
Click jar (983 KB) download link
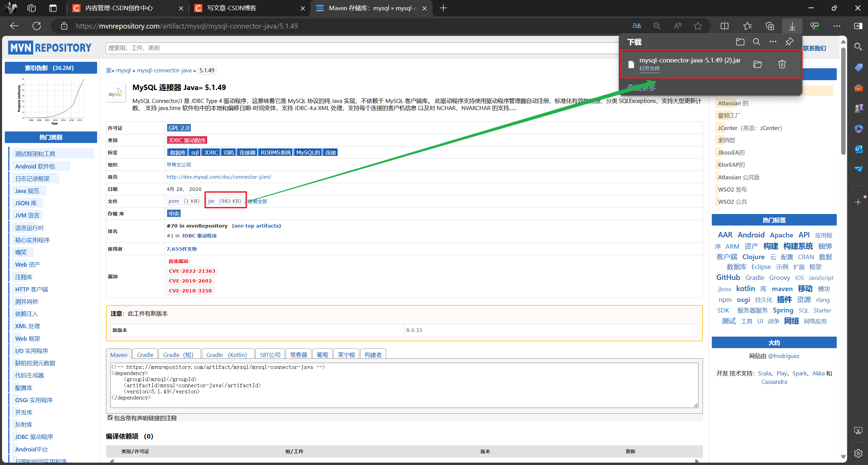point(225,201)
